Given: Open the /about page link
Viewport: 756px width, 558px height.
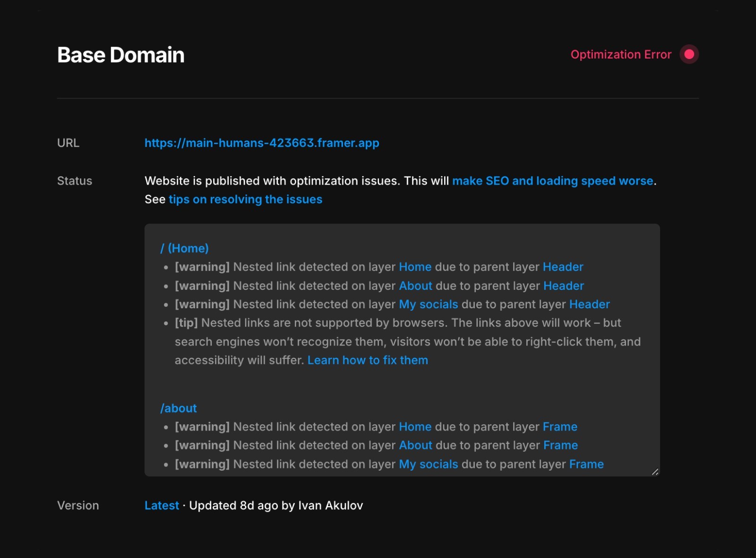Looking at the screenshot, I should (179, 408).
